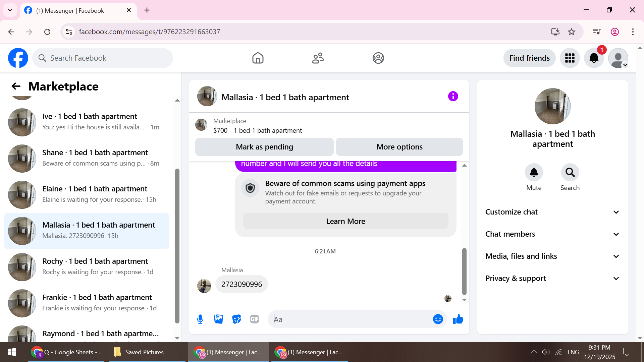Image resolution: width=644 pixels, height=362 pixels.
Task: Expand the Customize chat section
Action: tap(552, 212)
